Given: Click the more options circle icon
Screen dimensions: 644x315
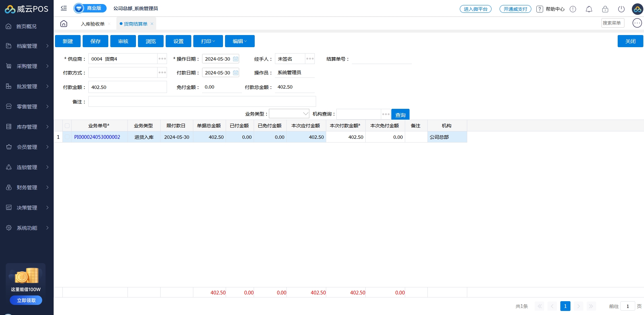Looking at the screenshot, I should coord(637,23).
